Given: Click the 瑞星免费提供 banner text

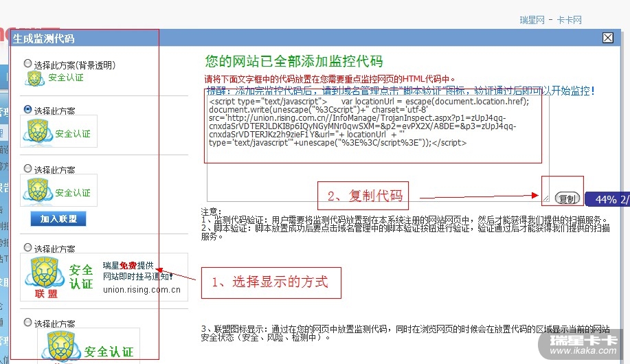Looking at the screenshot, I should pyautogui.click(x=128, y=265).
